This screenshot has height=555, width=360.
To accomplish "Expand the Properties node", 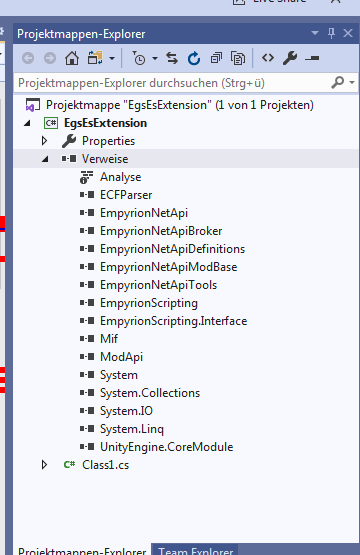I will [x=44, y=141].
